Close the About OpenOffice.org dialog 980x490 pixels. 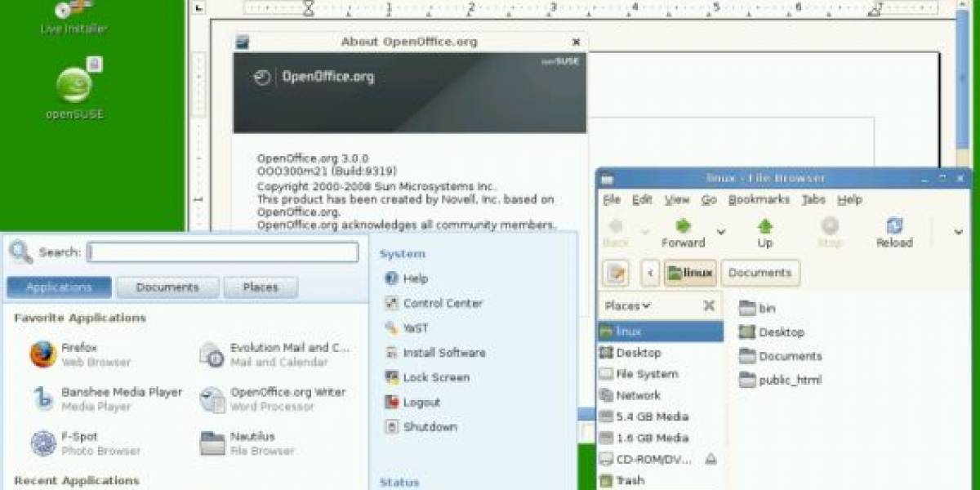click(x=576, y=42)
